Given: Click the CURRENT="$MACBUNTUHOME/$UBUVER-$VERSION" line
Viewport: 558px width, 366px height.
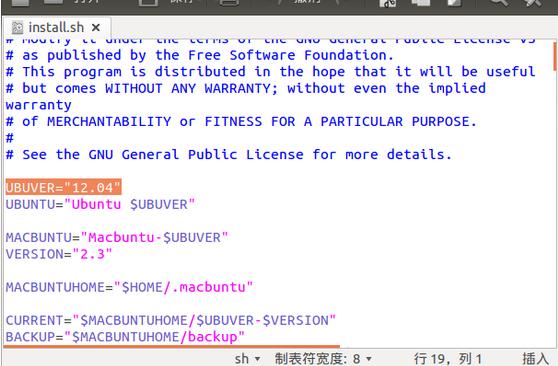Looking at the screenshot, I should pyautogui.click(x=170, y=320).
